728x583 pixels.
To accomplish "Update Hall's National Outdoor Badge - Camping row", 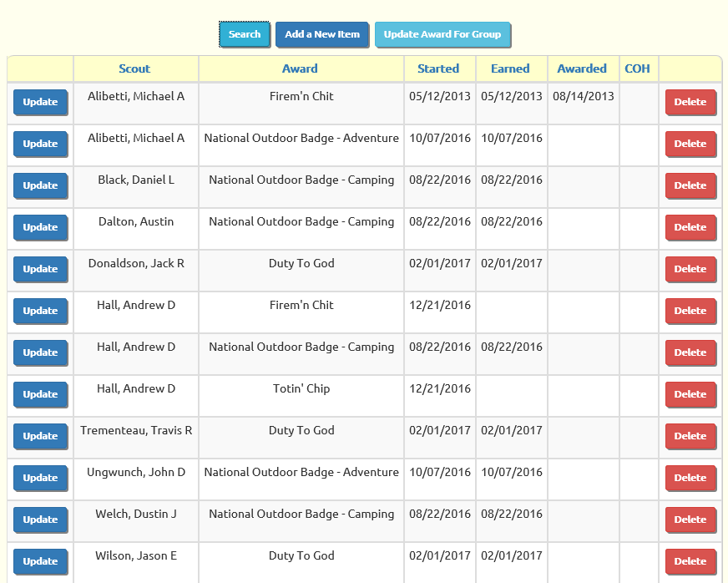I will (40, 353).
